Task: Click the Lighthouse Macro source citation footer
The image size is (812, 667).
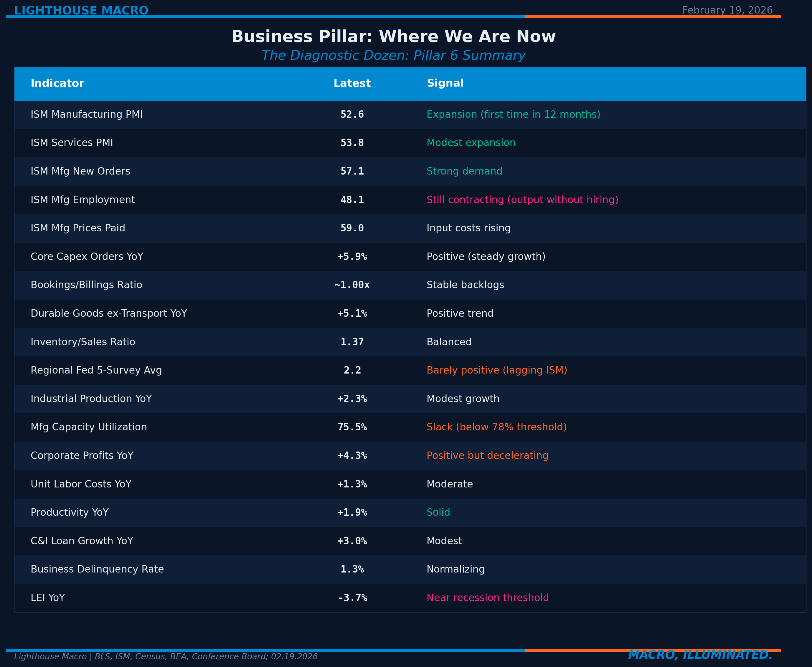Action: click(x=166, y=657)
